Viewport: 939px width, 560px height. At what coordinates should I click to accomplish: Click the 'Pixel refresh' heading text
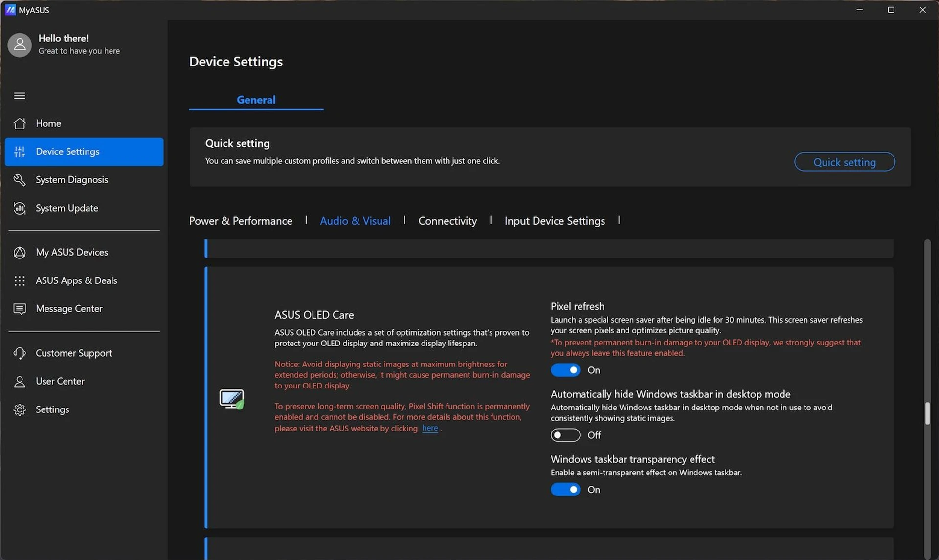click(x=577, y=306)
